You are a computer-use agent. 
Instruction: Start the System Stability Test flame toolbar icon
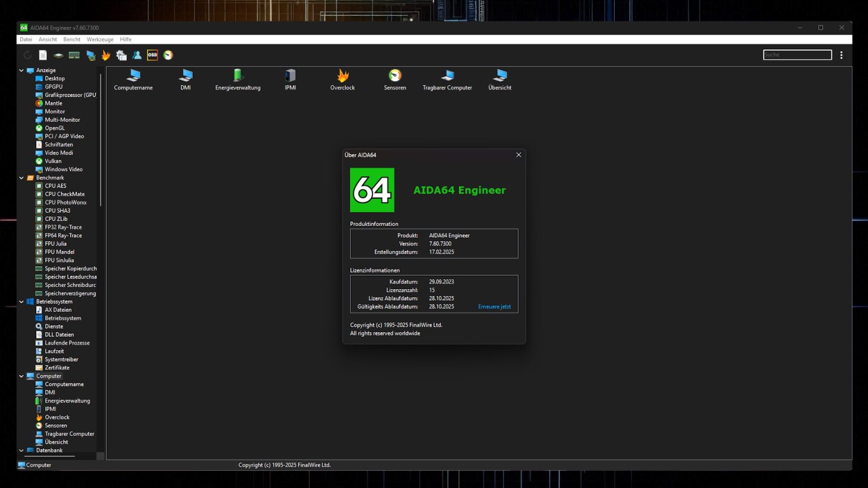(106, 55)
